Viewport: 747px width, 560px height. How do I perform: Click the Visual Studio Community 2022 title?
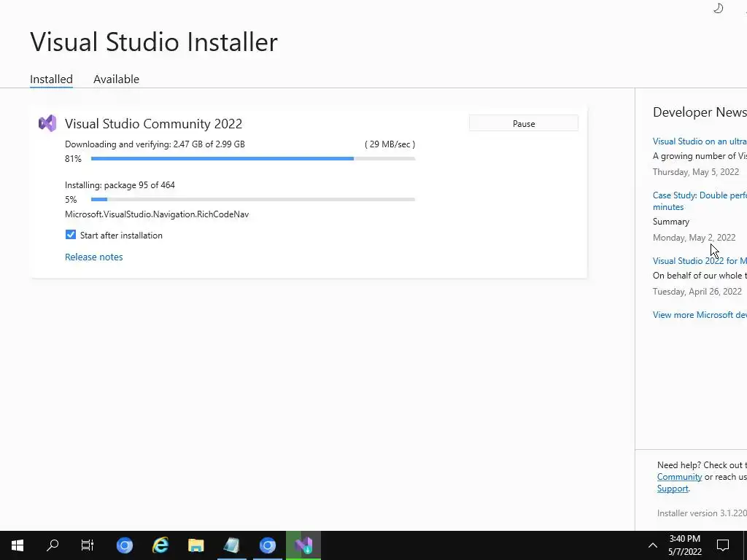coord(153,123)
